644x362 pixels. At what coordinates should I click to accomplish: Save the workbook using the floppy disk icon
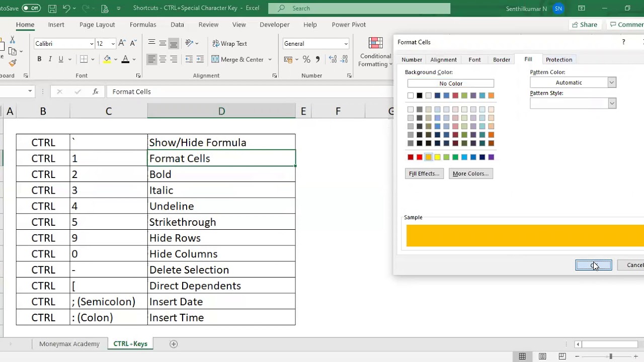click(52, 9)
